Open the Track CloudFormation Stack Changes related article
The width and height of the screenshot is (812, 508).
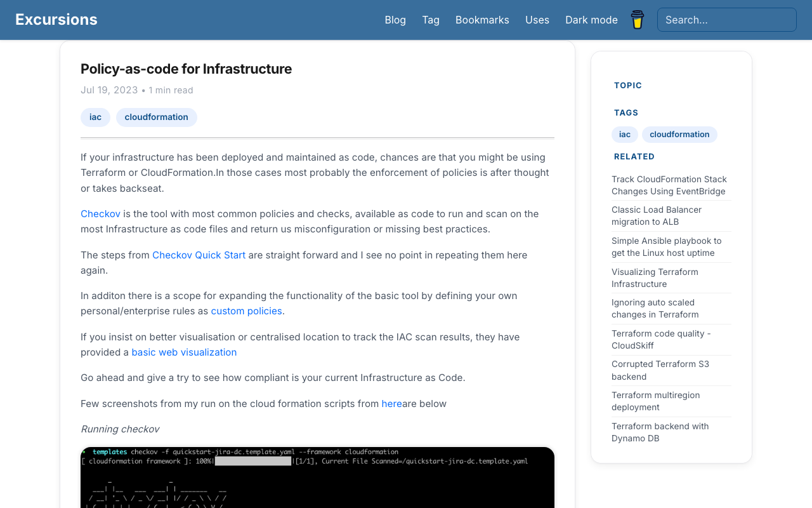(x=669, y=185)
